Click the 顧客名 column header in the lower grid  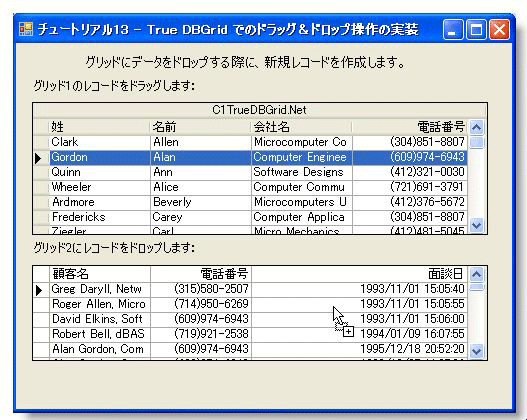(100, 274)
